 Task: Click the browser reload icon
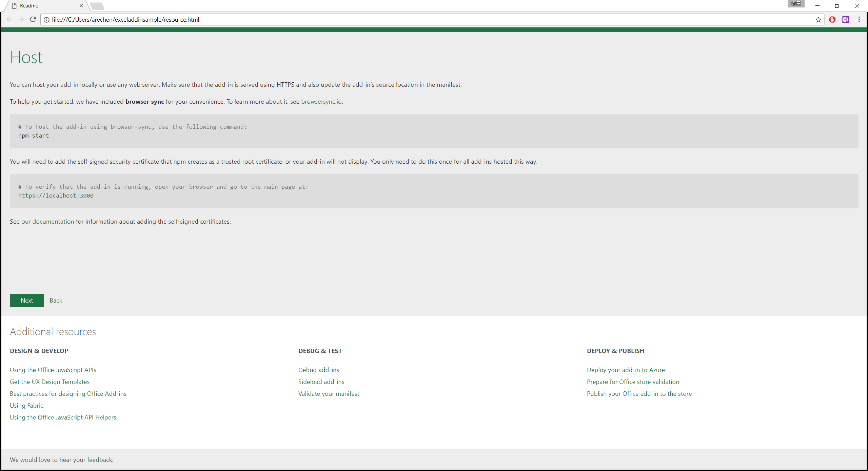[33, 19]
